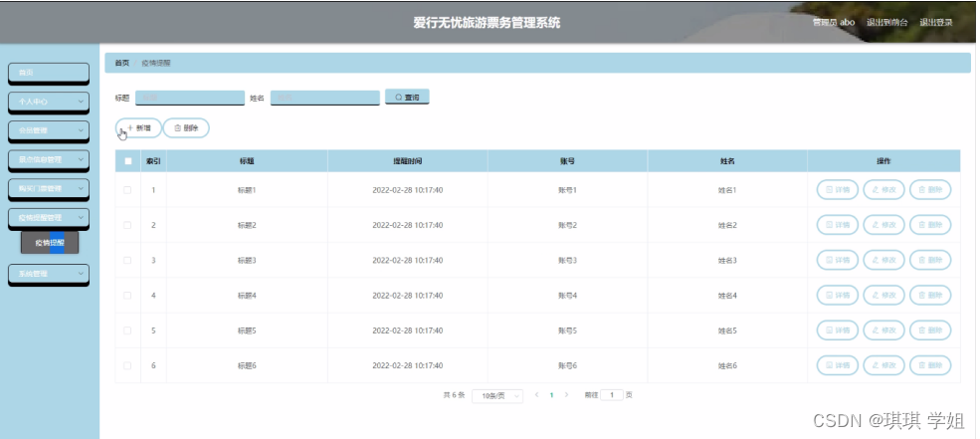
Task: Click the 姓名 column header
Action: point(727,160)
